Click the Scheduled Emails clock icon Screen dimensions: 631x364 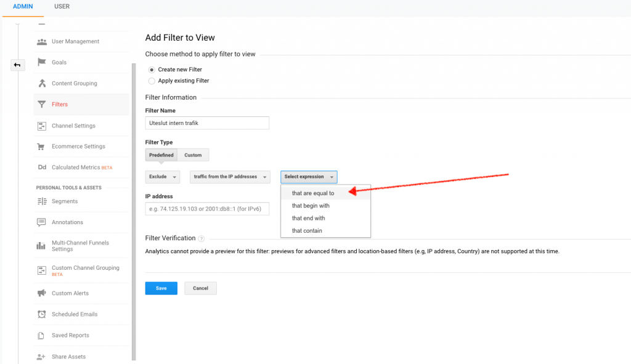pos(41,314)
